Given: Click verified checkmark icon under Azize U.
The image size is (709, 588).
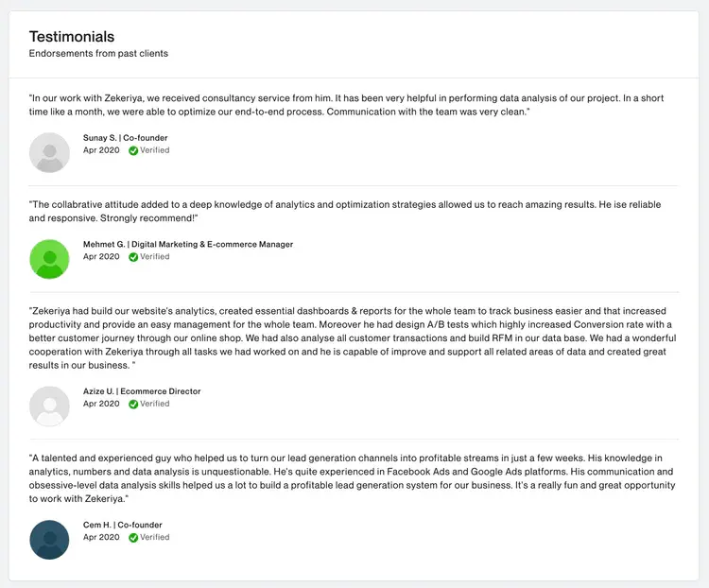Looking at the screenshot, I should [x=133, y=404].
